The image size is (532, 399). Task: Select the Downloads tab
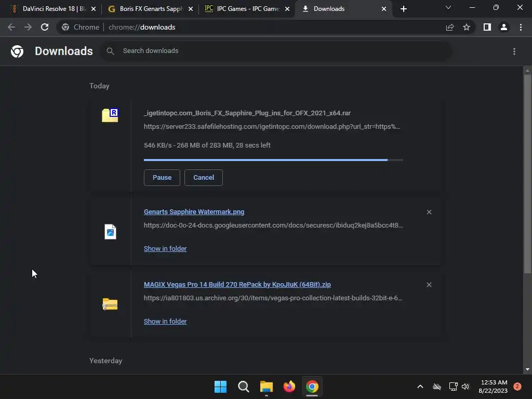(339, 9)
